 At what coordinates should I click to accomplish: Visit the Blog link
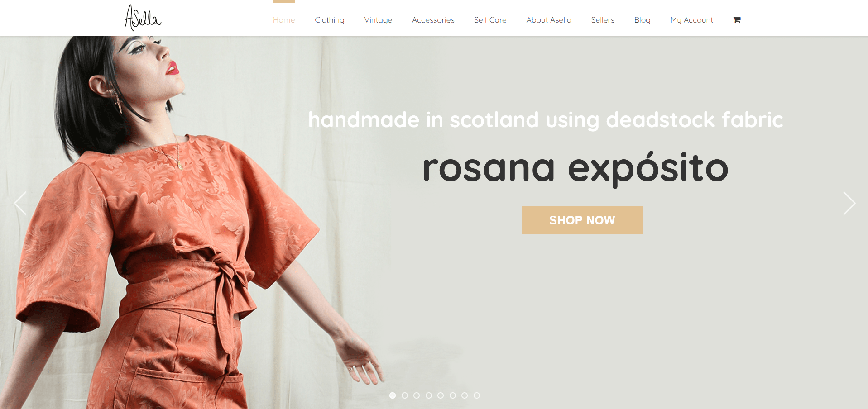pyautogui.click(x=642, y=20)
